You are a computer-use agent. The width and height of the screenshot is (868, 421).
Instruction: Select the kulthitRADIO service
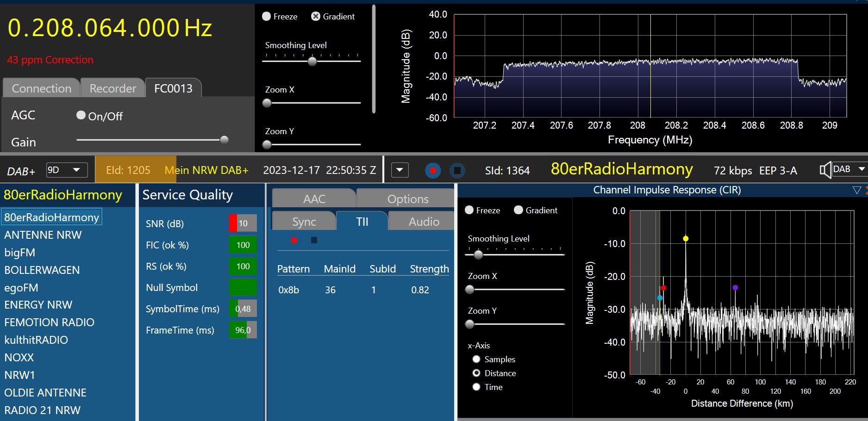pyautogui.click(x=36, y=340)
